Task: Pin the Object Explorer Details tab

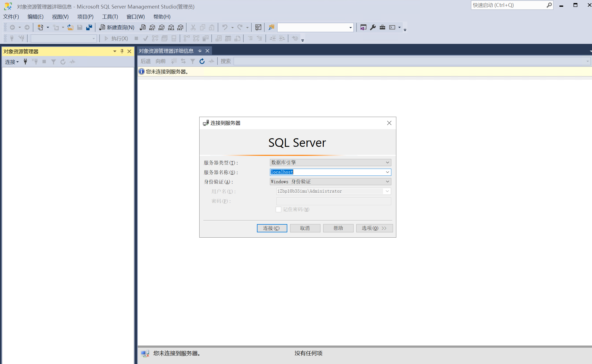Action: point(200,51)
